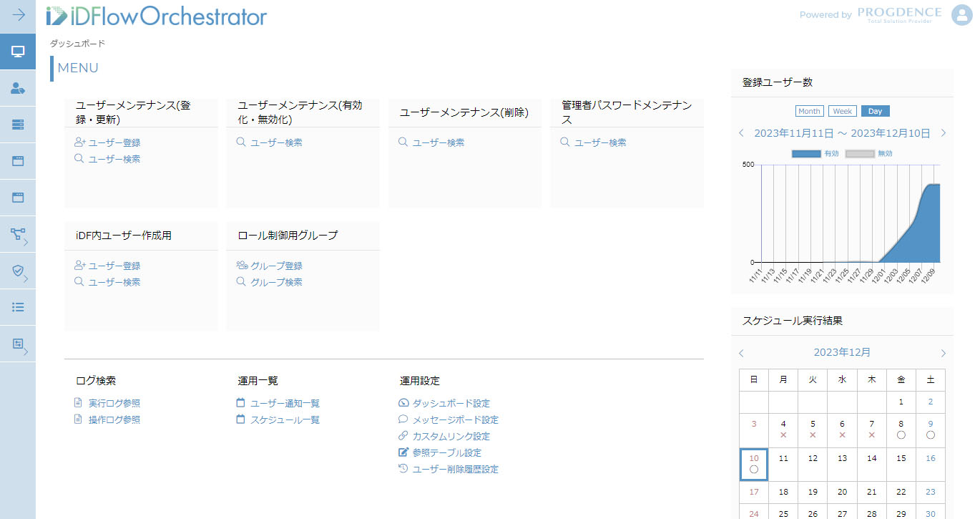This screenshot has width=980, height=519.
Task: Go to previous date range in 登録ユーザー数
Action: click(x=741, y=133)
